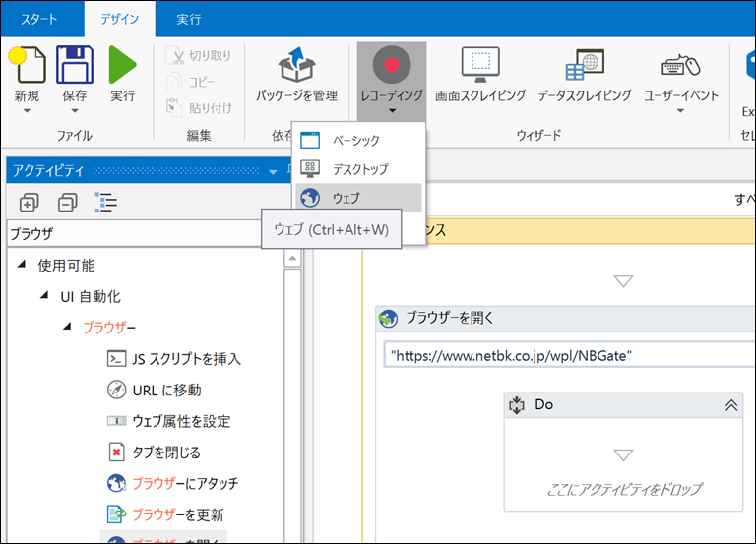
Task: Click the ブラウザー category label in the tree
Action: pos(109,328)
